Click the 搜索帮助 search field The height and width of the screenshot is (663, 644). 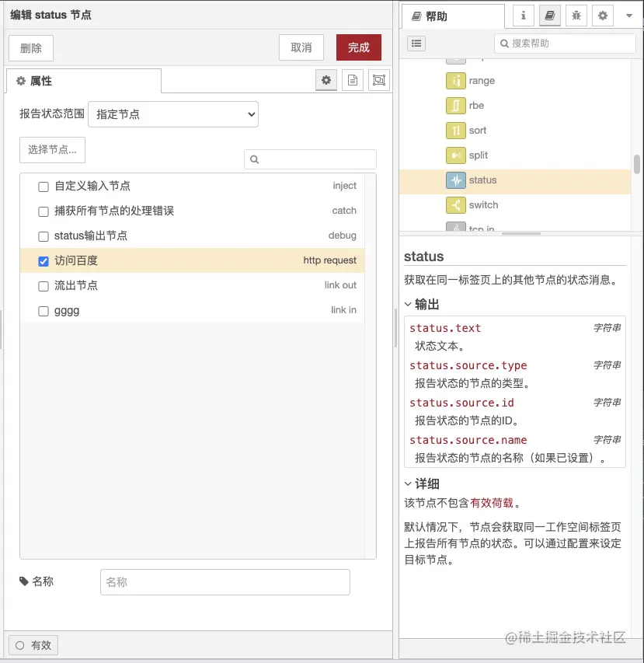click(565, 43)
